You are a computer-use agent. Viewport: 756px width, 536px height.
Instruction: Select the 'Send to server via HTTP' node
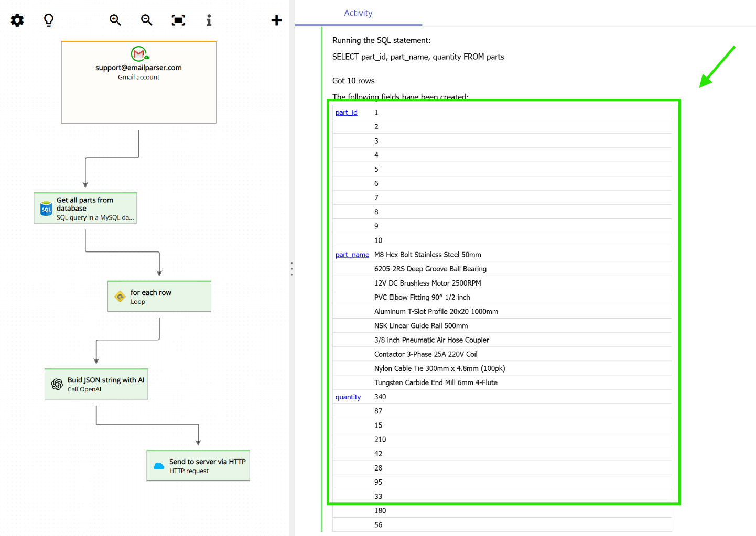click(x=198, y=465)
